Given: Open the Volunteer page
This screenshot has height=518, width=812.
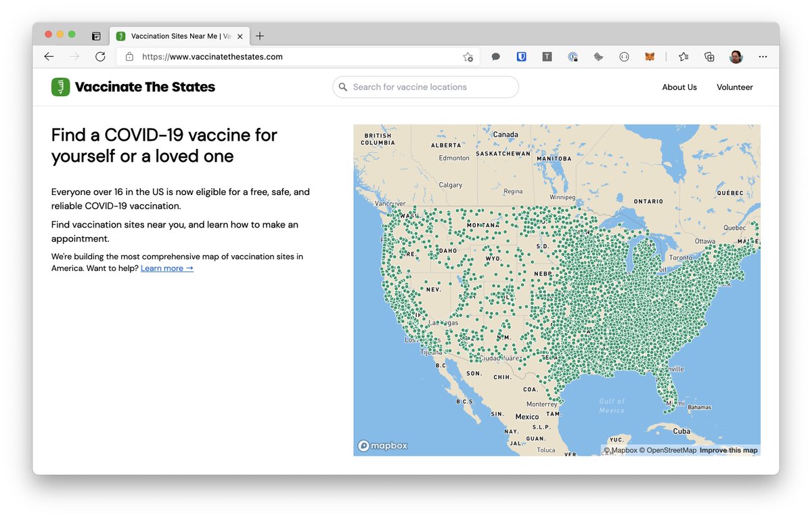Looking at the screenshot, I should [x=735, y=87].
